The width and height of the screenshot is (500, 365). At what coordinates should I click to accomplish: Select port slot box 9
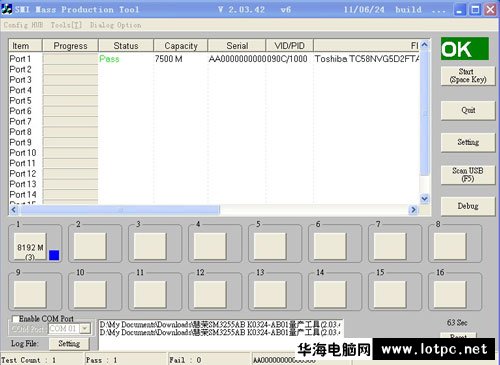30,294
